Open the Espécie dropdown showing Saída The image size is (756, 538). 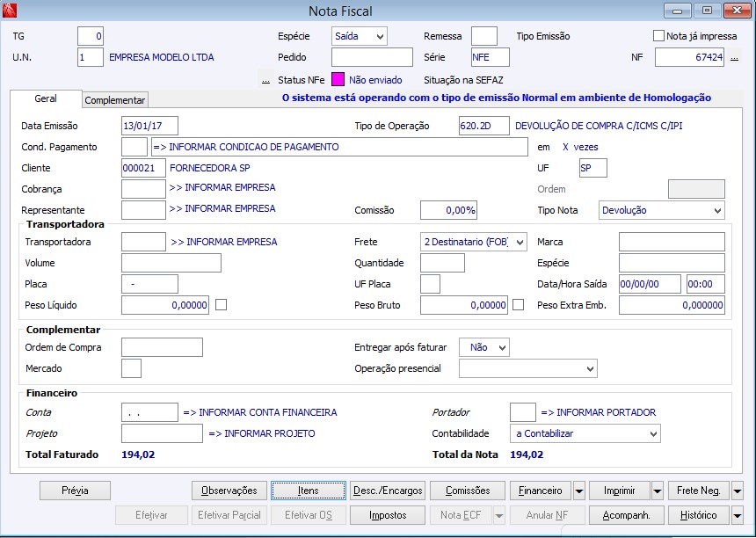(360, 36)
